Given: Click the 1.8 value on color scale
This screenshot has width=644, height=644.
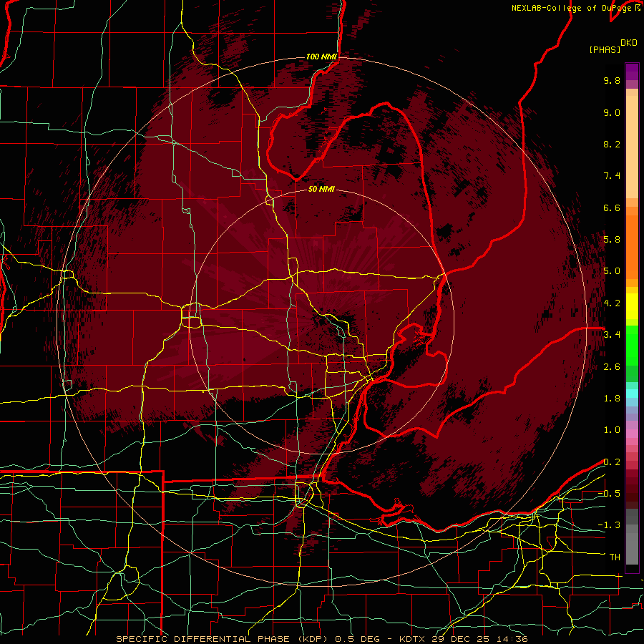Looking at the screenshot, I should point(612,399).
